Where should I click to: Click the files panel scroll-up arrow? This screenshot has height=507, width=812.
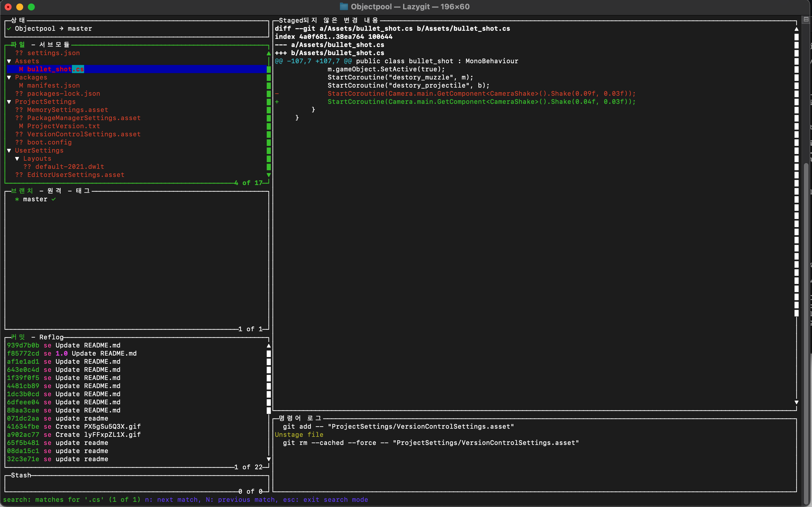pos(269,53)
